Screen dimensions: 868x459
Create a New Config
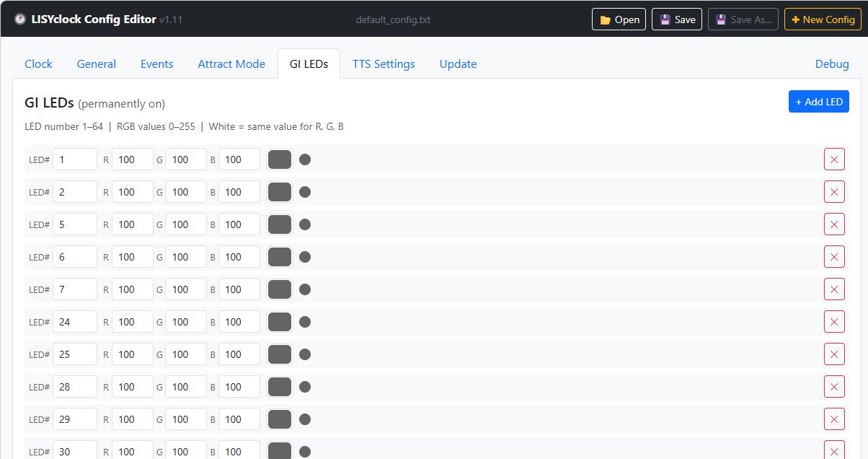pyautogui.click(x=822, y=19)
